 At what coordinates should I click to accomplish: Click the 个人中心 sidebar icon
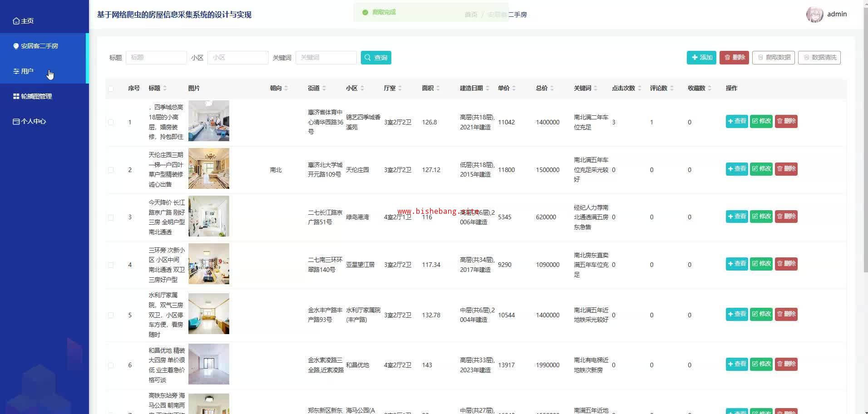coord(16,122)
